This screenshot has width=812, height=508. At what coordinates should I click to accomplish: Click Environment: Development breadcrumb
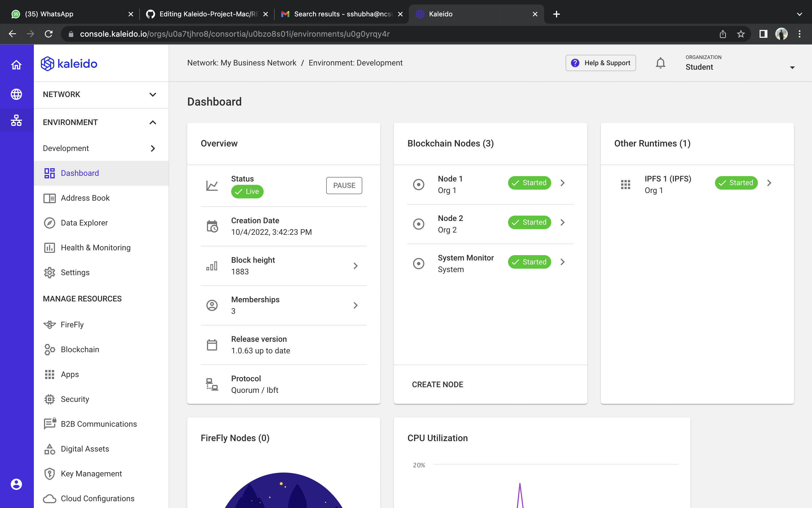tap(355, 63)
